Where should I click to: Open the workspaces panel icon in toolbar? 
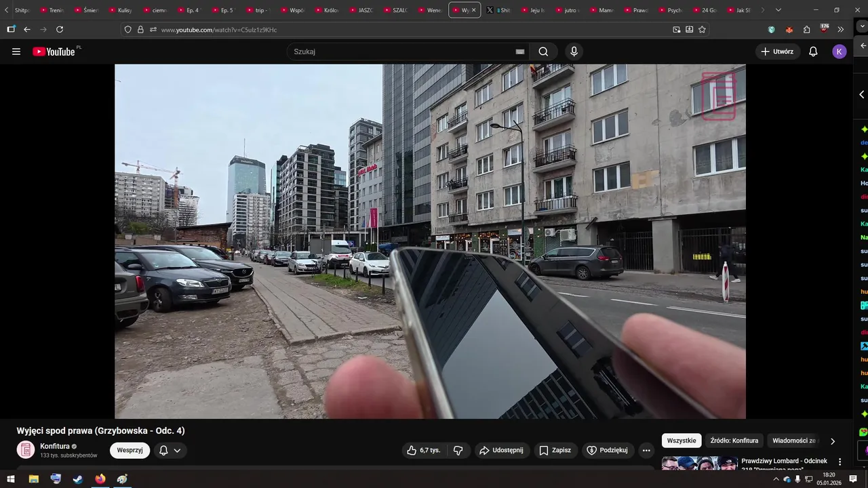11,29
